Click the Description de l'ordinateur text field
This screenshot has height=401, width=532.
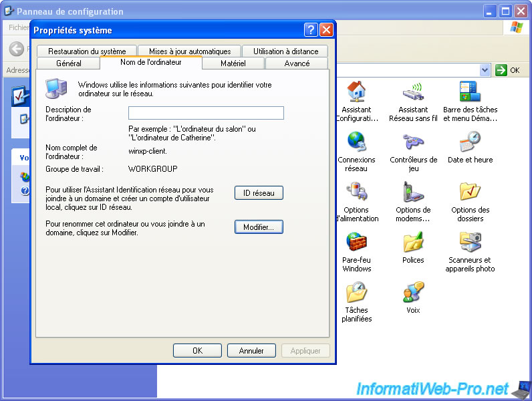206,113
